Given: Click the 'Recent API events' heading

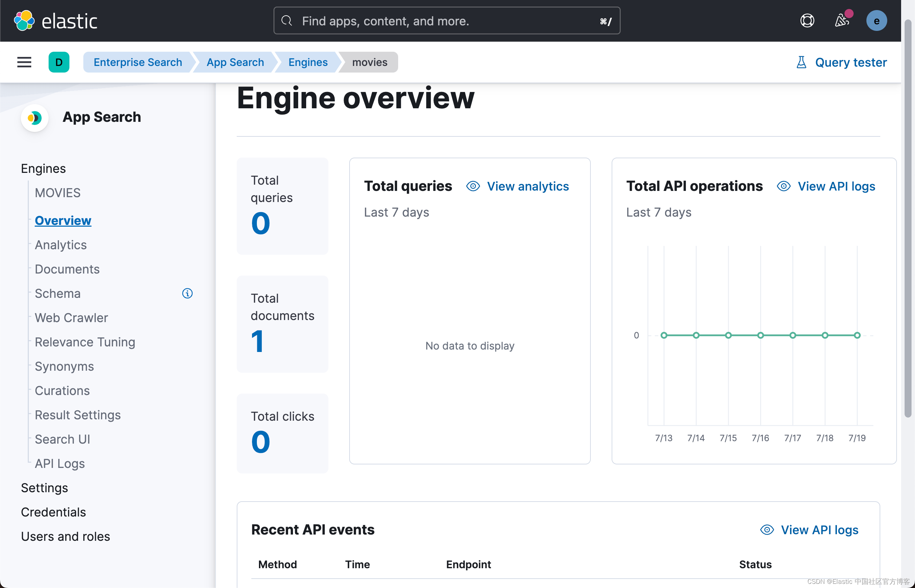Looking at the screenshot, I should point(313,530).
